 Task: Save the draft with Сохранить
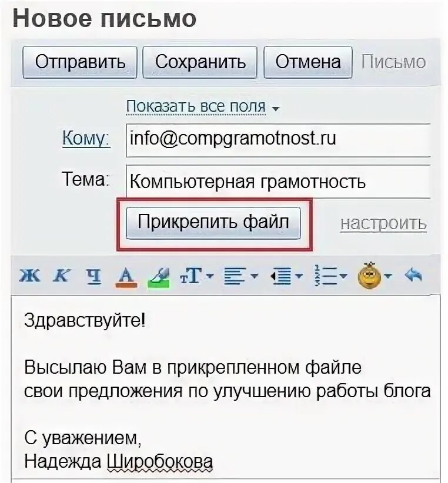200,62
